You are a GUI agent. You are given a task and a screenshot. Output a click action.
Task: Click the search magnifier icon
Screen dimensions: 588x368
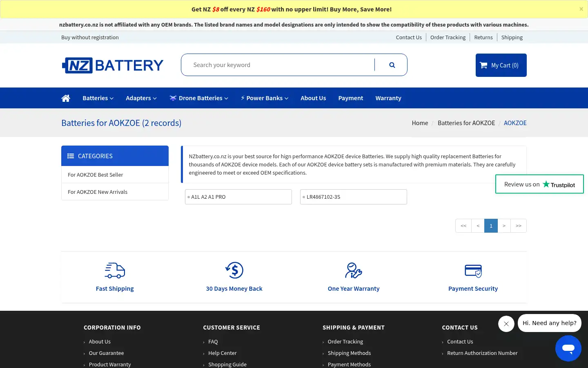392,65
